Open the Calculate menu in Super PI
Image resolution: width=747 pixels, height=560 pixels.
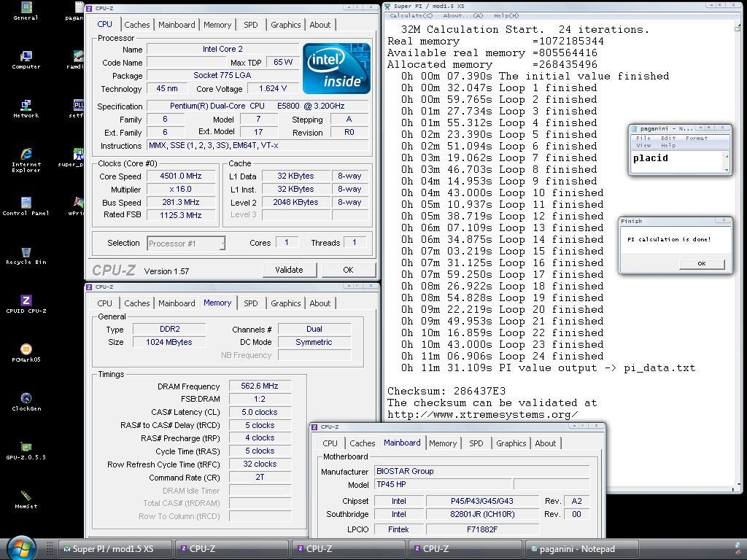411,16
